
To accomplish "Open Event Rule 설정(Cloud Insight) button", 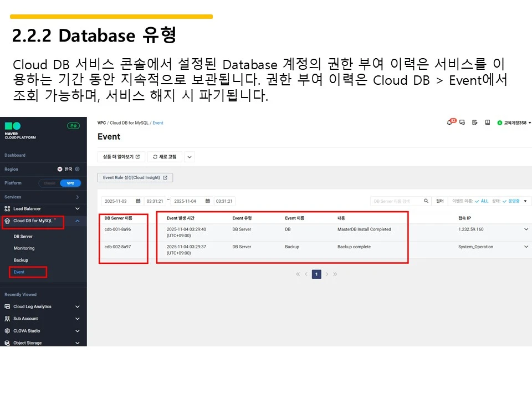I will [135, 177].
